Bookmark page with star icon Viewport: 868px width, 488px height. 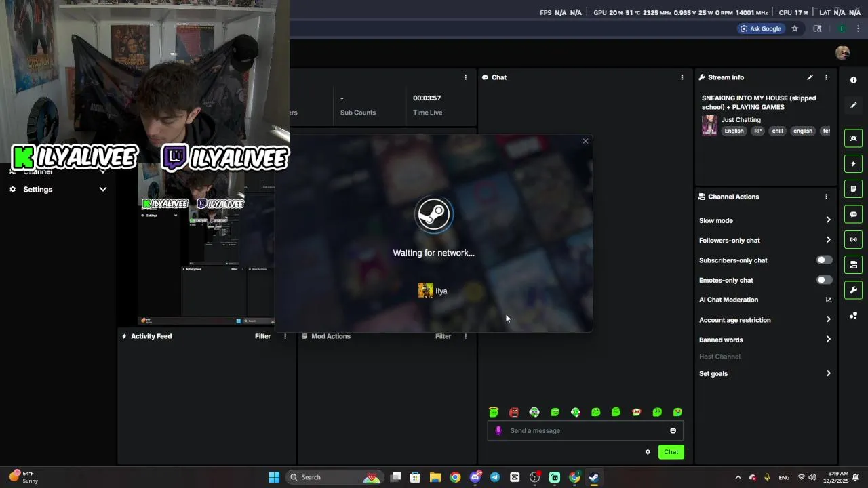pos(795,28)
